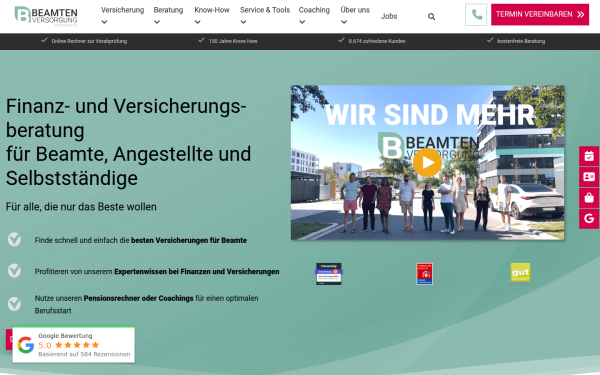600x375 pixels.
Task: Expand the Über uns dropdown chevron
Action: [x=344, y=22]
